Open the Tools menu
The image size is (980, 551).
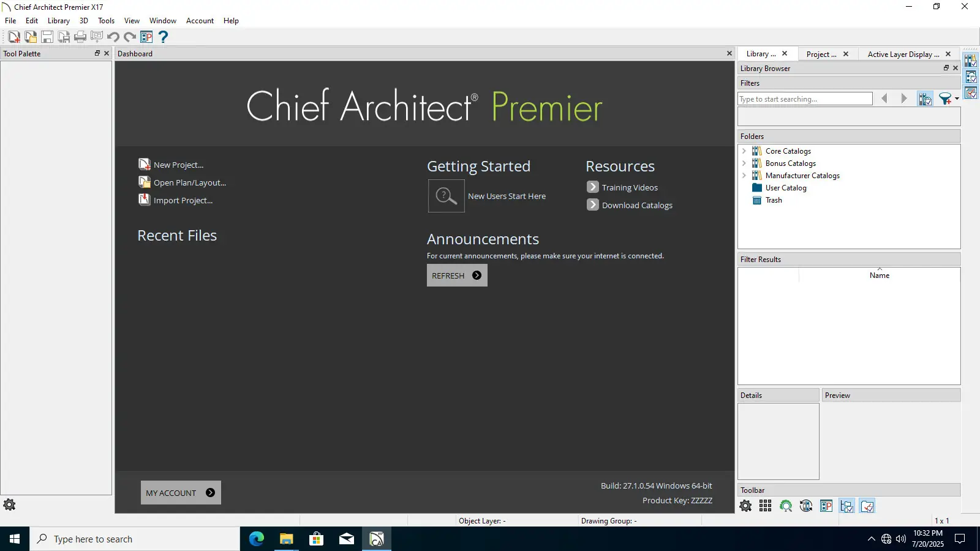(107, 21)
